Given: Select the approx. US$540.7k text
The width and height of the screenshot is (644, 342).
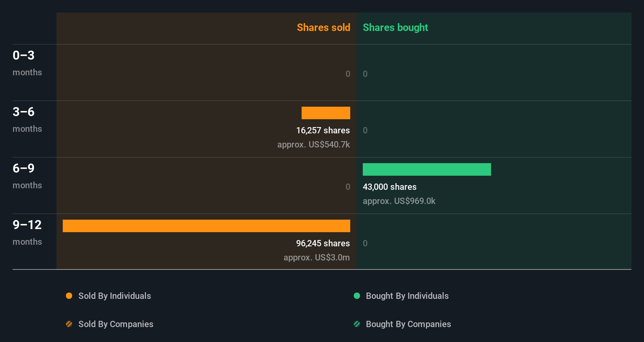Looking at the screenshot, I should [x=313, y=145].
